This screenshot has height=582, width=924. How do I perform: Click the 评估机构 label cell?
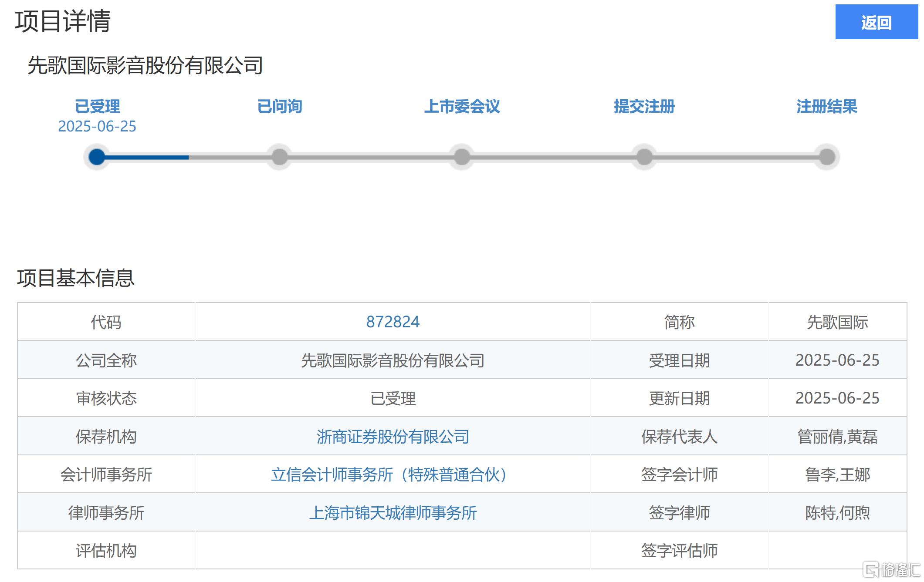106,551
